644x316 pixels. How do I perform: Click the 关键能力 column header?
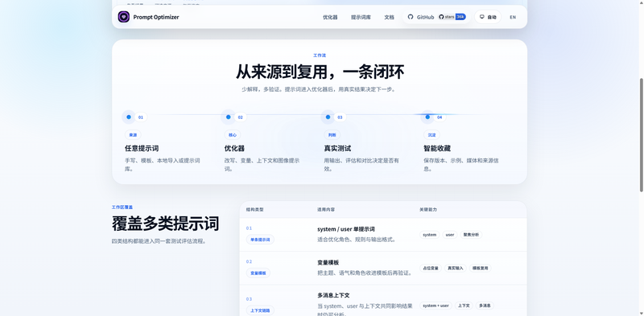coord(428,209)
